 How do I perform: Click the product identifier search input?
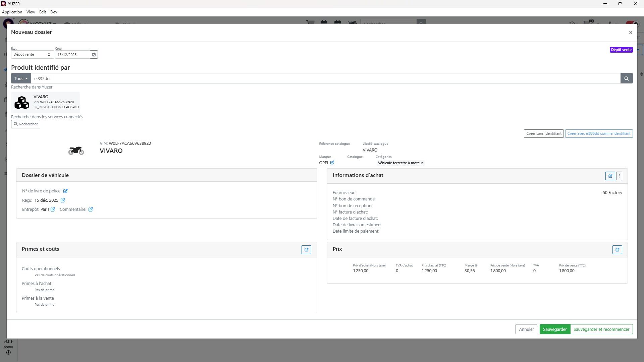coord(325,78)
